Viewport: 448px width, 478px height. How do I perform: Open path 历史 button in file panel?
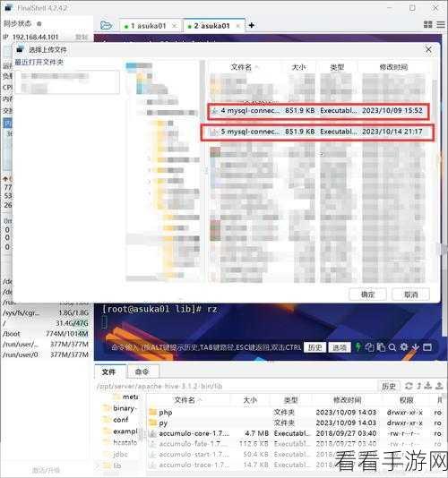(x=389, y=386)
